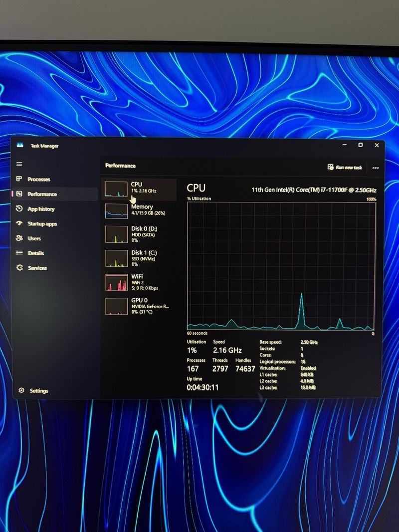This screenshot has height=532, width=399.
Task: Click the Performance icon in sidebar
Action: pos(19,194)
